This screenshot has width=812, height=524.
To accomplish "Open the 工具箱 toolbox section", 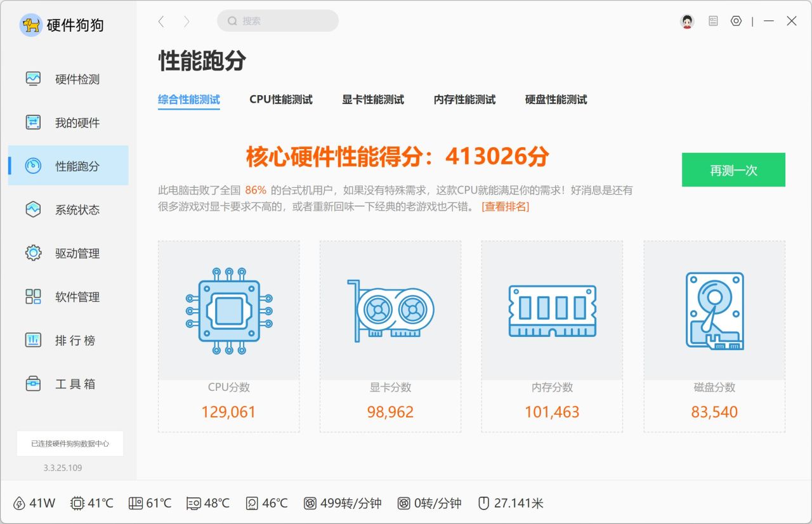I will pyautogui.click(x=69, y=384).
